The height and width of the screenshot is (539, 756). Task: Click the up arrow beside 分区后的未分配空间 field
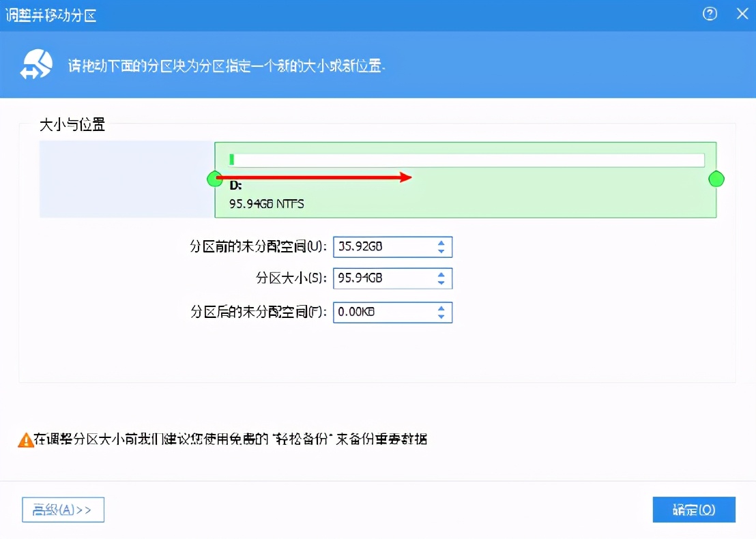click(441, 308)
